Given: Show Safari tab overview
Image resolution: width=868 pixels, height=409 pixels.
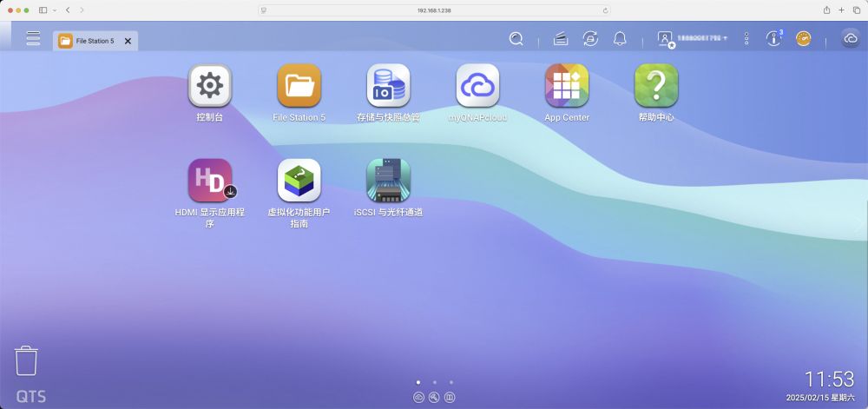Looking at the screenshot, I should click(x=857, y=10).
